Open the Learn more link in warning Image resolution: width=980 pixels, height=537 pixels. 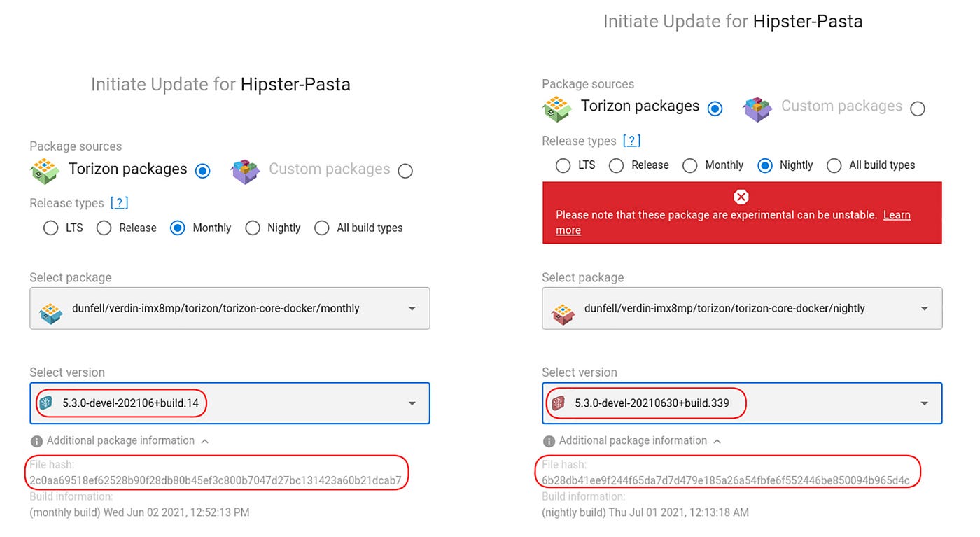(734, 223)
